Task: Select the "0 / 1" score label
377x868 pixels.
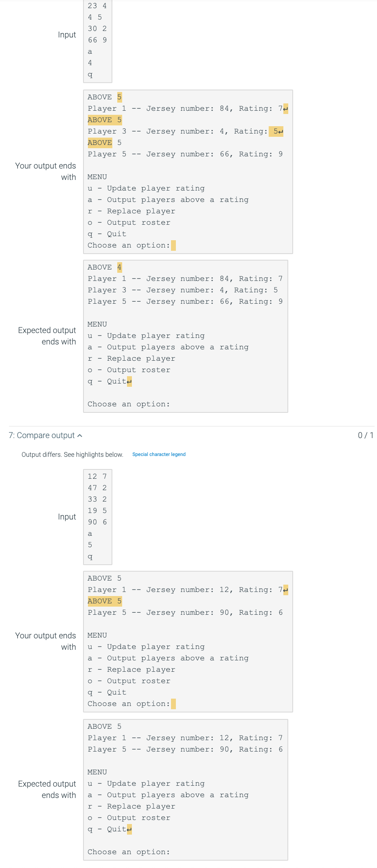Action: [x=364, y=435]
